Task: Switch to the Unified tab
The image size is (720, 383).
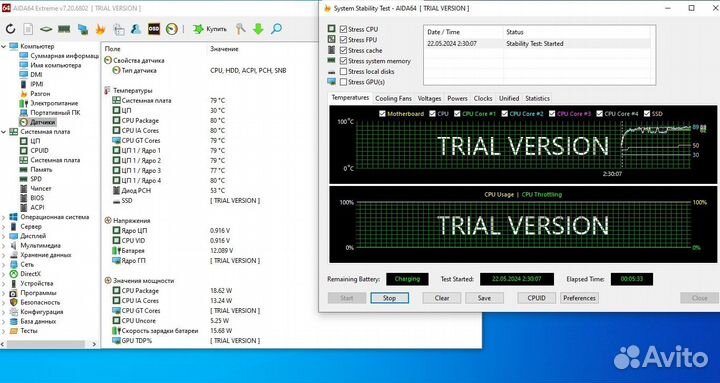Action: [x=509, y=98]
